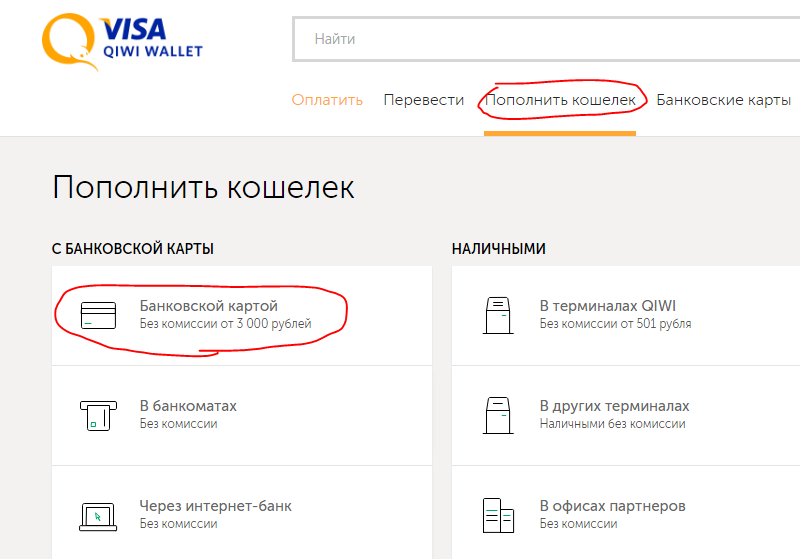This screenshot has width=800, height=559.
Task: Choose Банковской картой top-up option
Action: 242,315
